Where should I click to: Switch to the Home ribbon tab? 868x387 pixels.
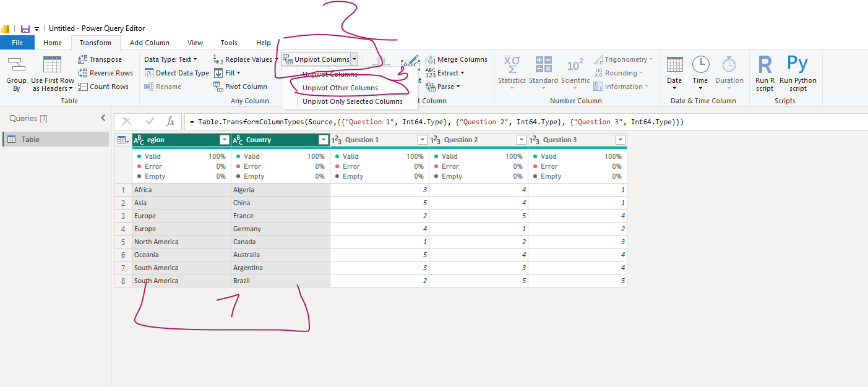(x=53, y=43)
